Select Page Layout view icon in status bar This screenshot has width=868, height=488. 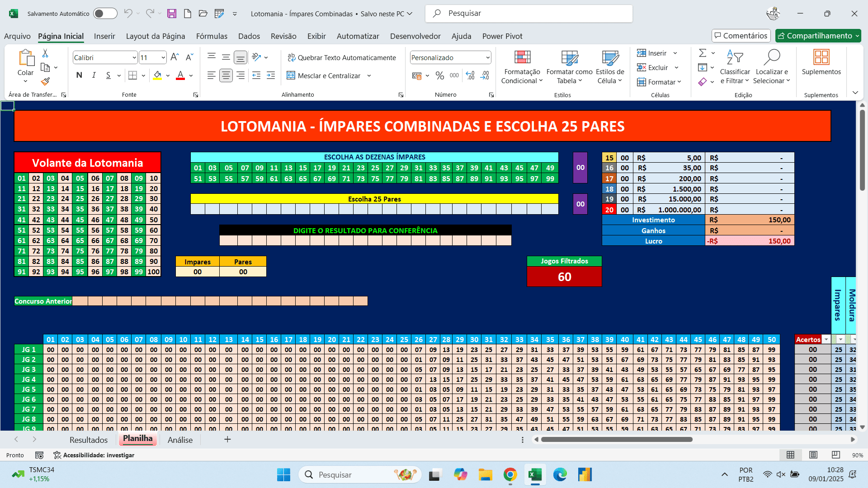(x=813, y=455)
